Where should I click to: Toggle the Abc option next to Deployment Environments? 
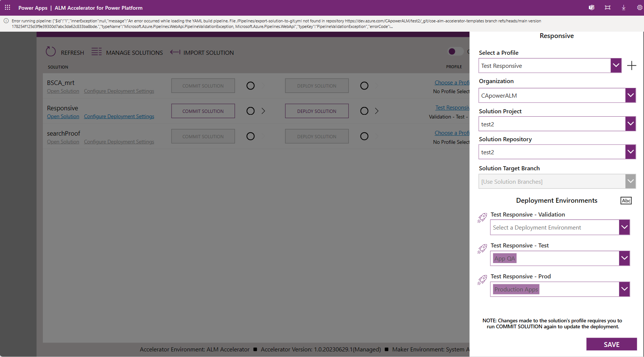626,200
